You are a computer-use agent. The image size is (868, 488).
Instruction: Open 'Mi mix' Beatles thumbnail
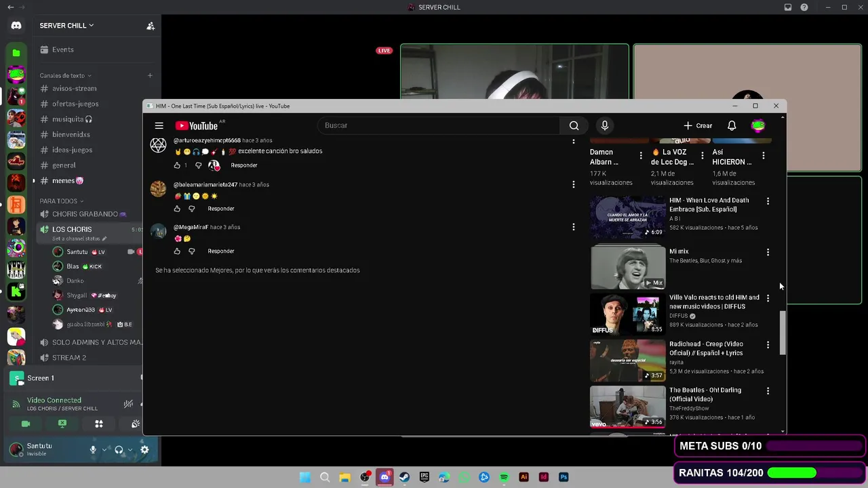[628, 268]
